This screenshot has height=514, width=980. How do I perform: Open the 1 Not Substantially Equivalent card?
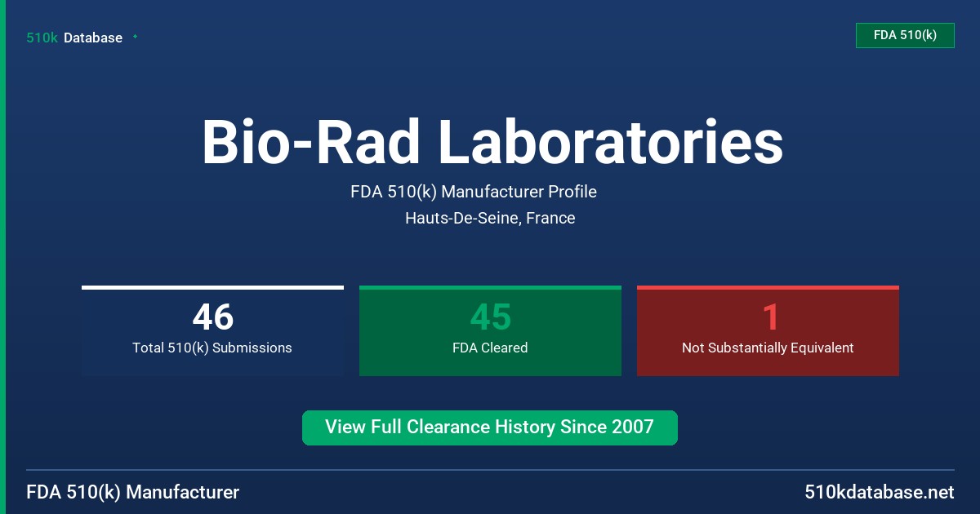click(x=768, y=331)
